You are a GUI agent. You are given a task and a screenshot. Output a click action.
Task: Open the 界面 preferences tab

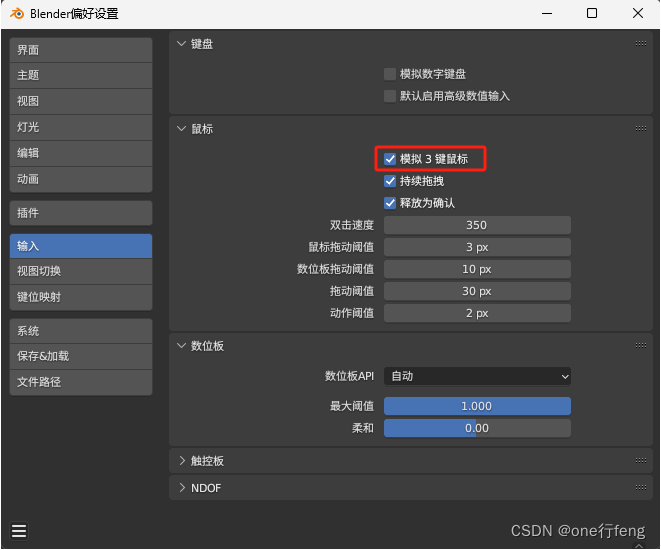point(81,50)
